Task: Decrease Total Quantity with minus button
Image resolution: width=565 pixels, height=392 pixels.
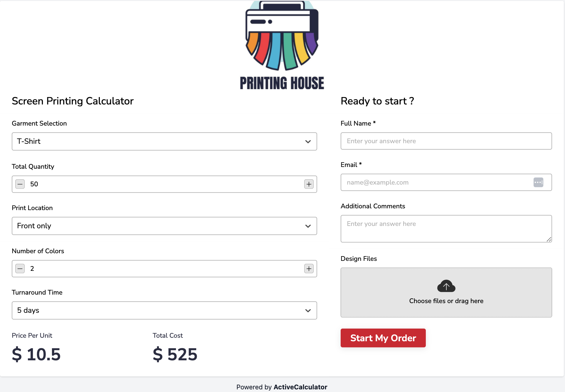Action: click(20, 184)
